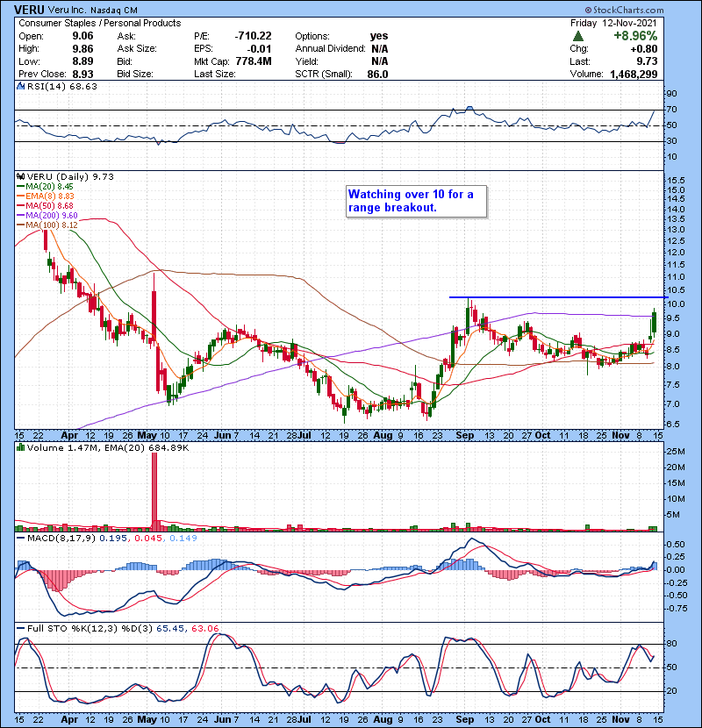Click the Volume 1.47M, EMA(20) label
This screenshot has height=728, width=702.
pyautogui.click(x=108, y=448)
